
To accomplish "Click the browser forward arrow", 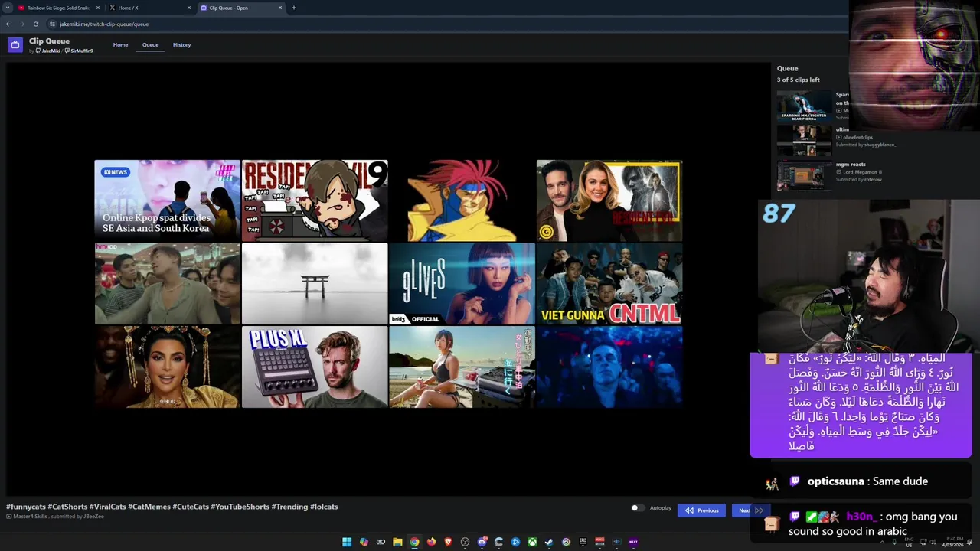I will [21, 24].
